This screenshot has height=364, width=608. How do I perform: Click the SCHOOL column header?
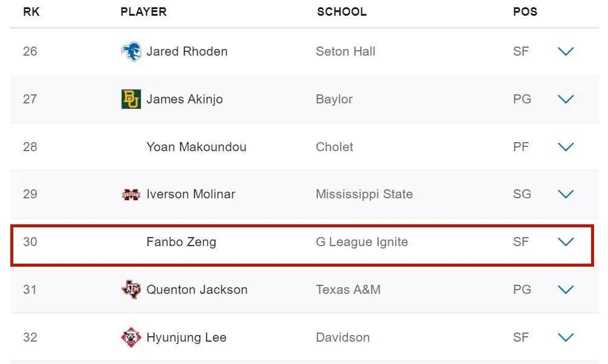point(342,11)
